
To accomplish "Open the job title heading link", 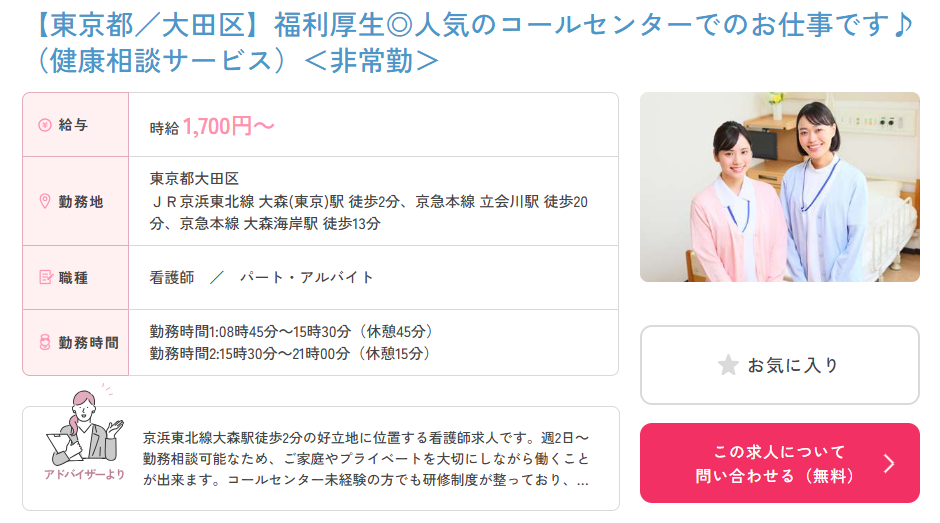I will 474,43.
